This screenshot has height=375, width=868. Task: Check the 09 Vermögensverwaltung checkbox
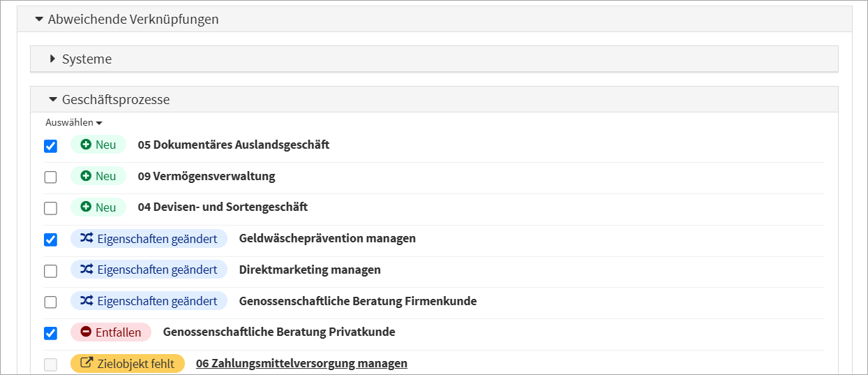coord(51,177)
